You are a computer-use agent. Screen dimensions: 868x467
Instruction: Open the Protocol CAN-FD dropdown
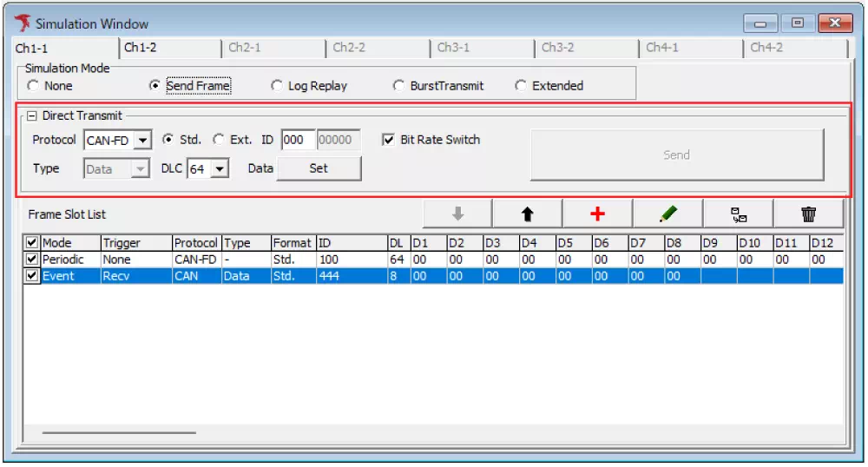pyautogui.click(x=143, y=141)
